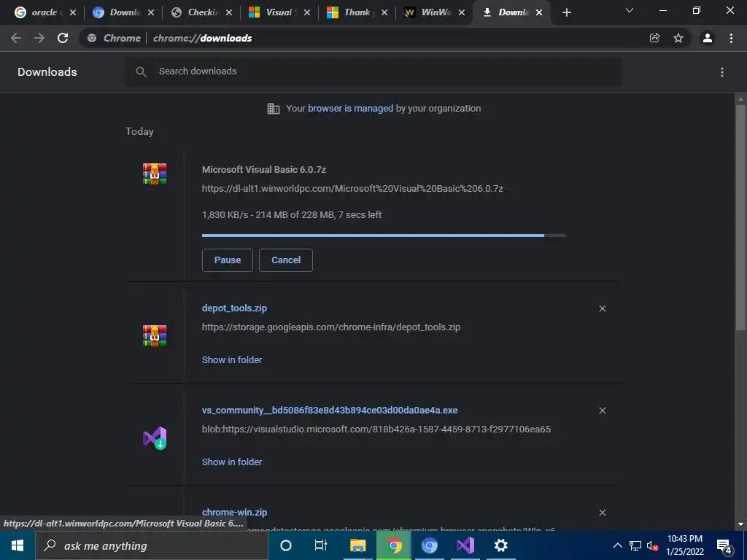Click the managed organization building icon
747x560 pixels.
[274, 109]
